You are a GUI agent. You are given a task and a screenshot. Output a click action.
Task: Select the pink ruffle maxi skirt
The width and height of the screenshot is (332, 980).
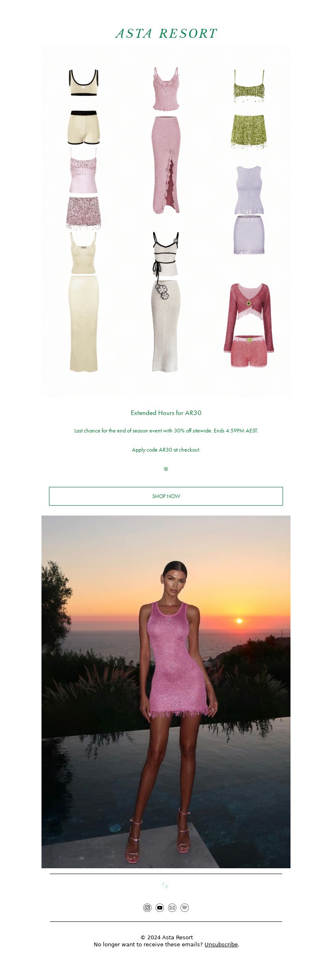pyautogui.click(x=166, y=165)
